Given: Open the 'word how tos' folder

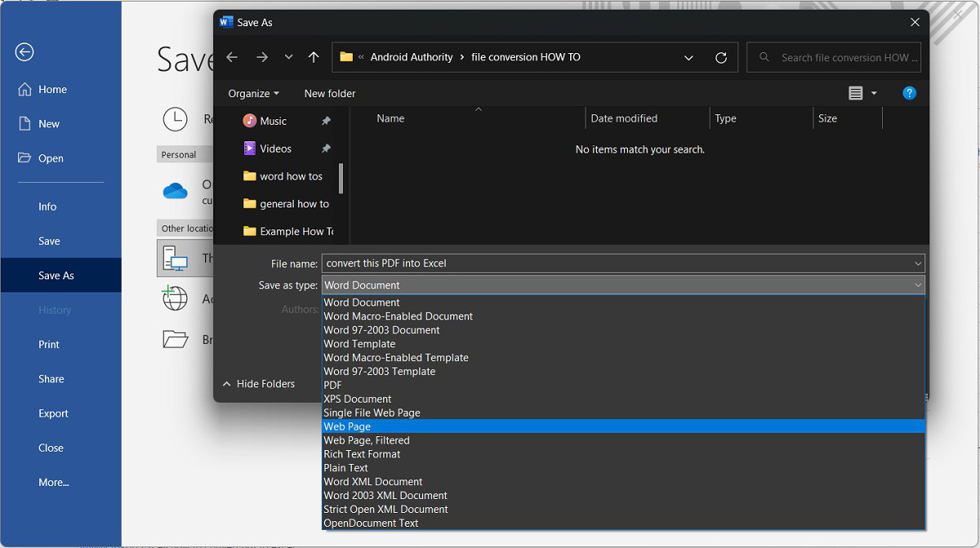Looking at the screenshot, I should click(291, 176).
